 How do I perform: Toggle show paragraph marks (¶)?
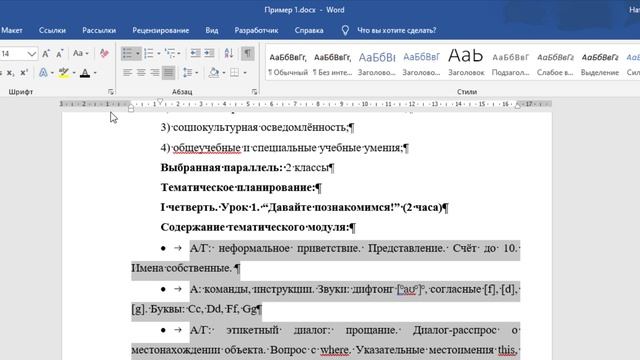pos(247,53)
